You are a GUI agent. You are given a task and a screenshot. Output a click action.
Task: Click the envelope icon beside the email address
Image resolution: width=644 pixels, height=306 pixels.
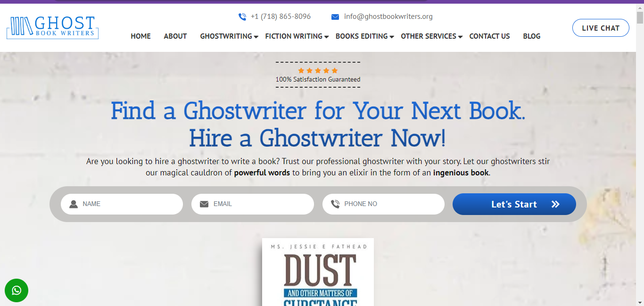click(x=335, y=17)
